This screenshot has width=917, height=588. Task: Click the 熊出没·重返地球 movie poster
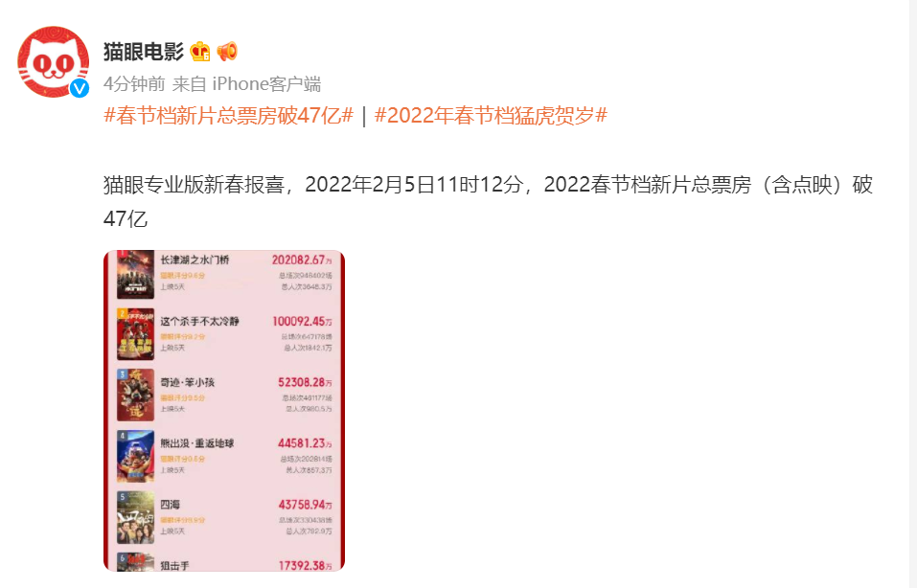point(135,456)
